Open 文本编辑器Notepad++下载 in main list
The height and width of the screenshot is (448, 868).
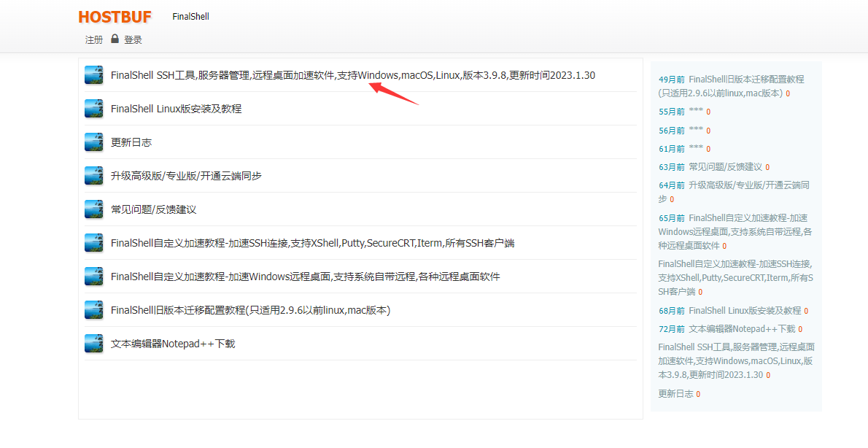173,344
